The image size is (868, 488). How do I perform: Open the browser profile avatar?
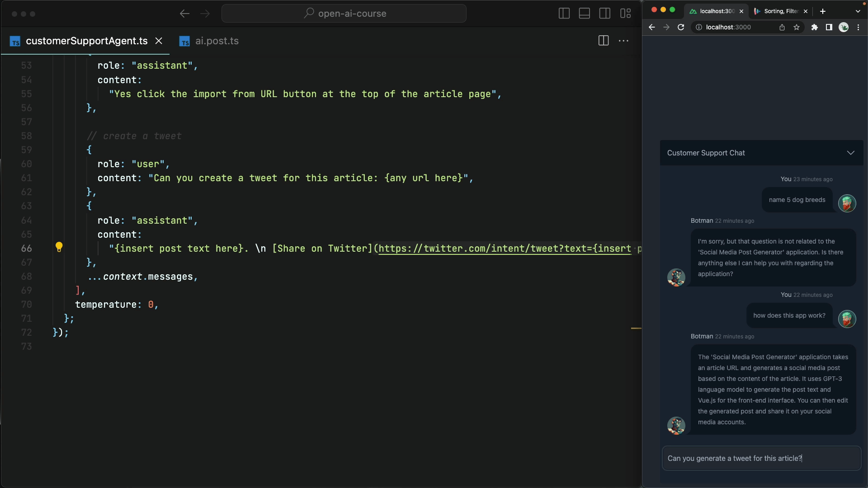click(844, 27)
